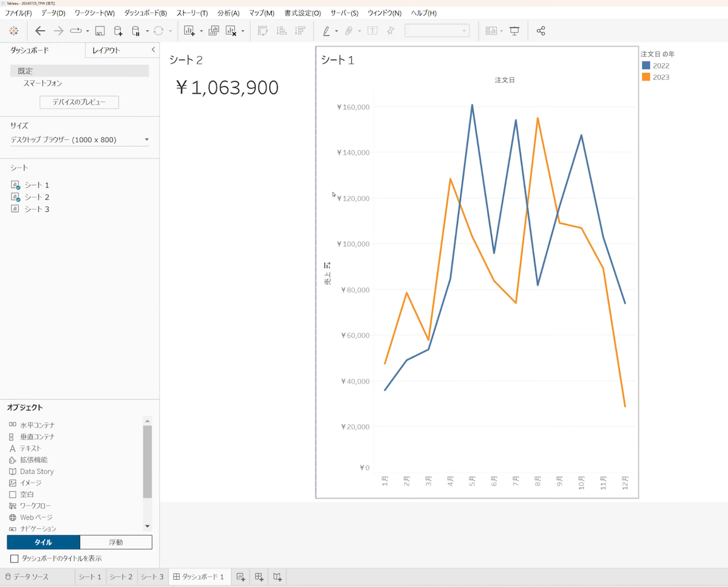Select the Image object icon
This screenshot has width=728, height=587.
click(13, 483)
